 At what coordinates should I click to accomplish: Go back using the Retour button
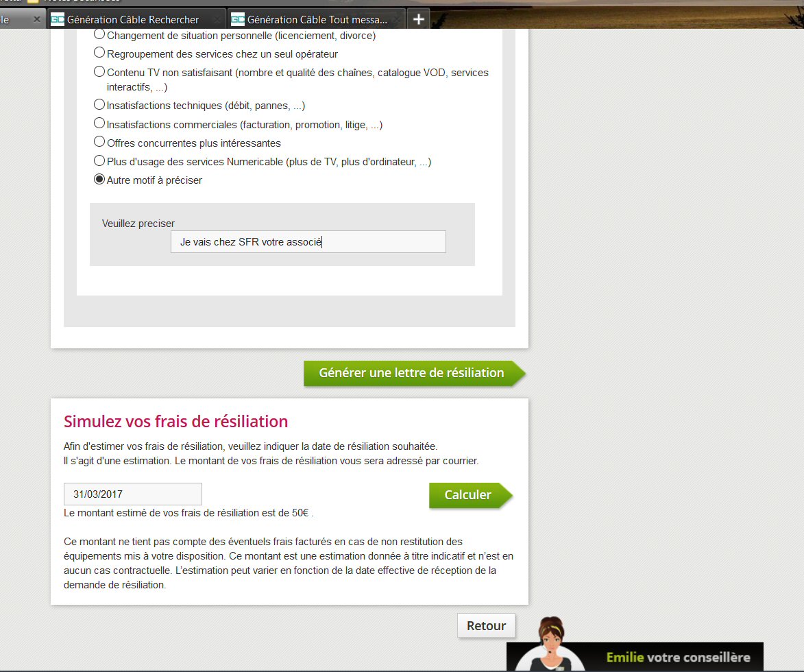(486, 625)
